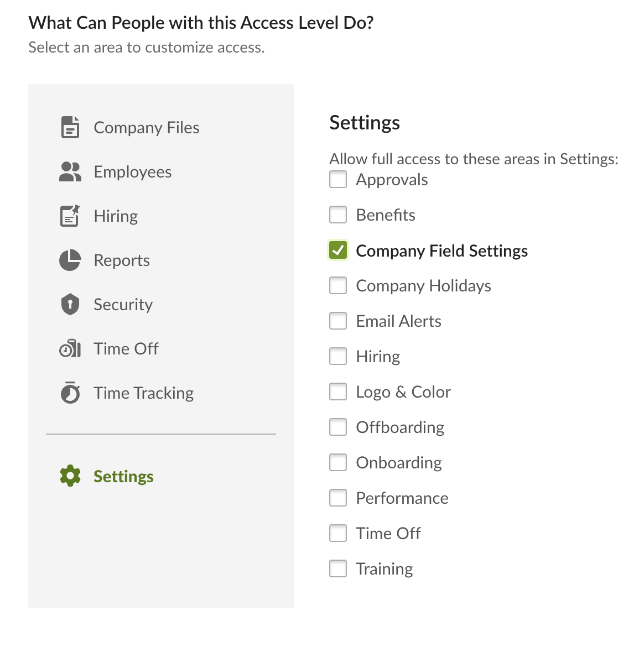Select the Employees people icon
644x647 pixels.
coord(70,171)
